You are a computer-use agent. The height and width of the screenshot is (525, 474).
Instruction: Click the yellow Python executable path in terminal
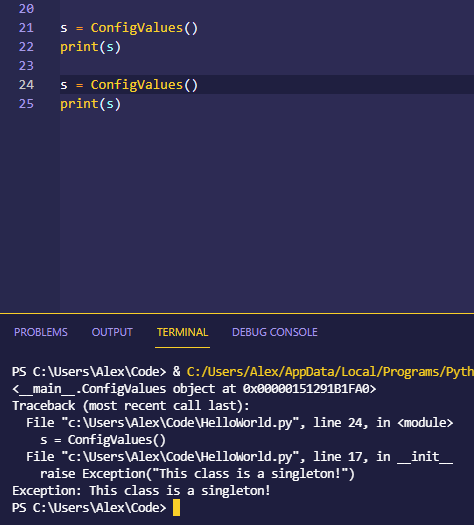(330, 372)
